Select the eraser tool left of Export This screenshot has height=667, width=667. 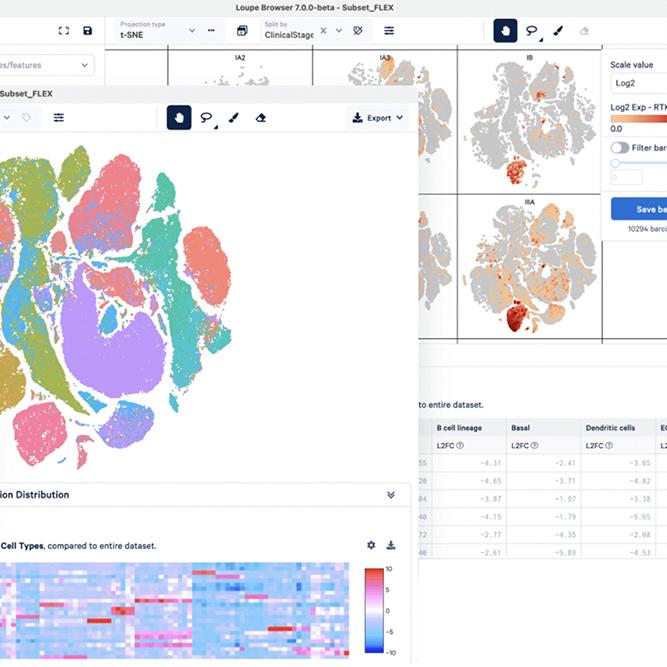point(261,118)
